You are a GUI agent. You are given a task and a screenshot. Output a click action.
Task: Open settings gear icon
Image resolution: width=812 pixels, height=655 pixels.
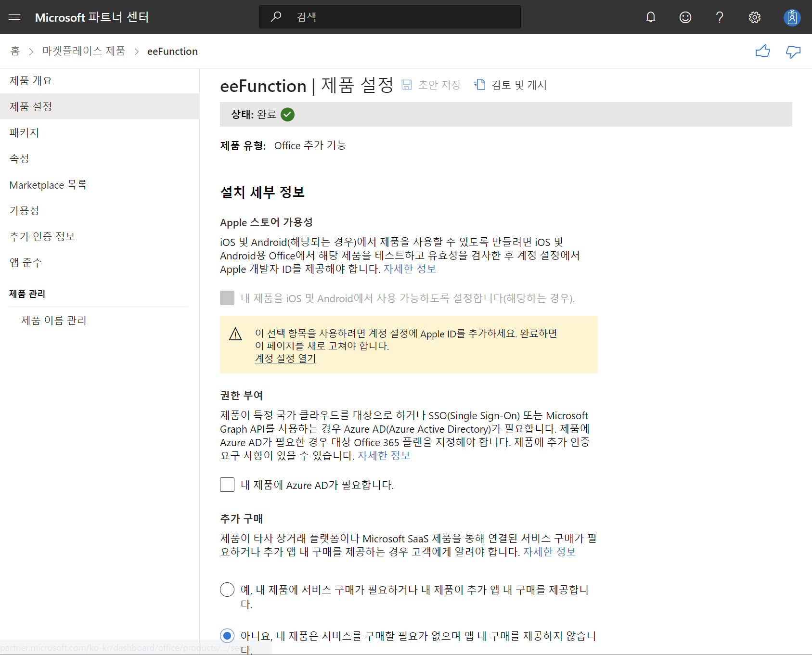point(755,17)
